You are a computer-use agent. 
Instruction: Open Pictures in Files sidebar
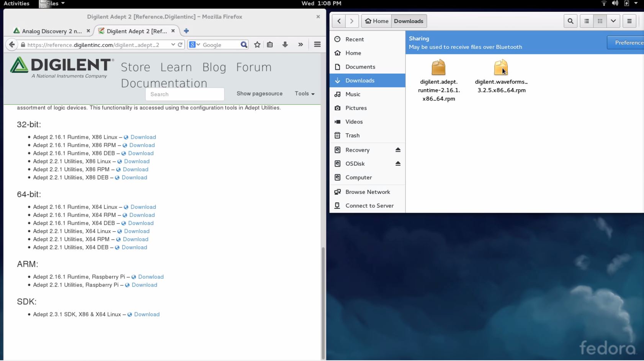pyautogui.click(x=367, y=108)
